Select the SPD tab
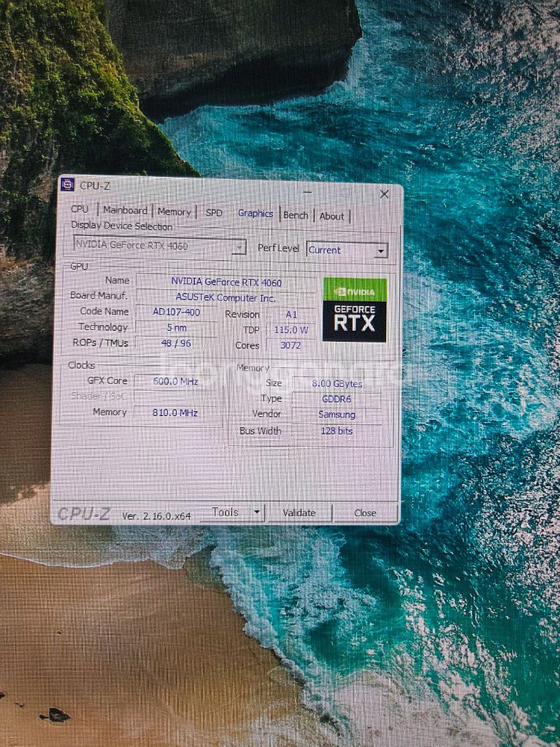Viewport: 560px width, 747px height. (x=214, y=213)
